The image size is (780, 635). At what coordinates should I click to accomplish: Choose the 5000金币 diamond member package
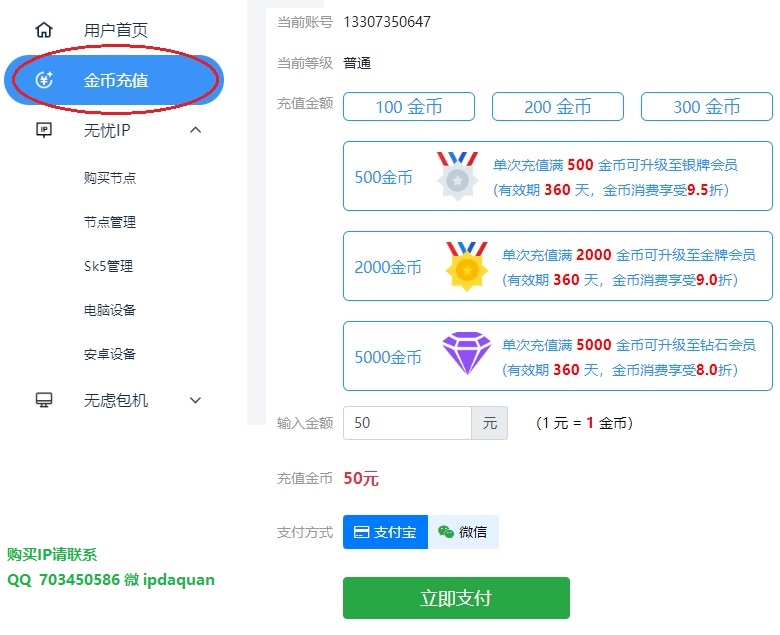558,356
